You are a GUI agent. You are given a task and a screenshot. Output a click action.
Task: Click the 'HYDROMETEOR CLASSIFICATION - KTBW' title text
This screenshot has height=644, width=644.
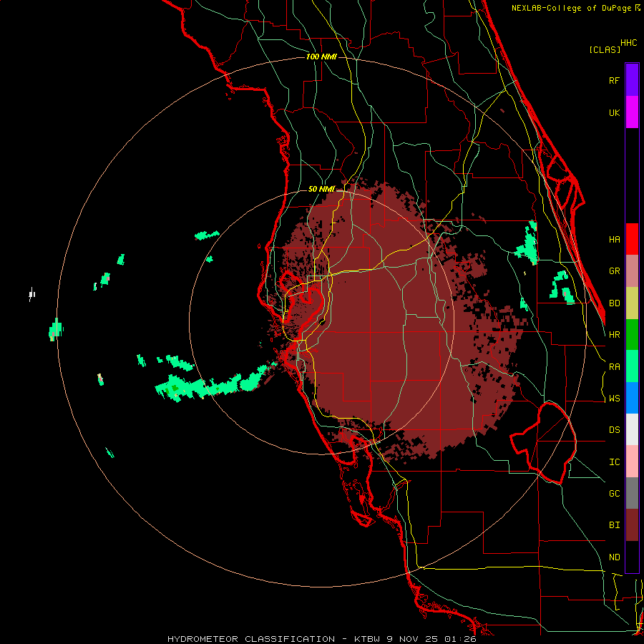click(275, 639)
